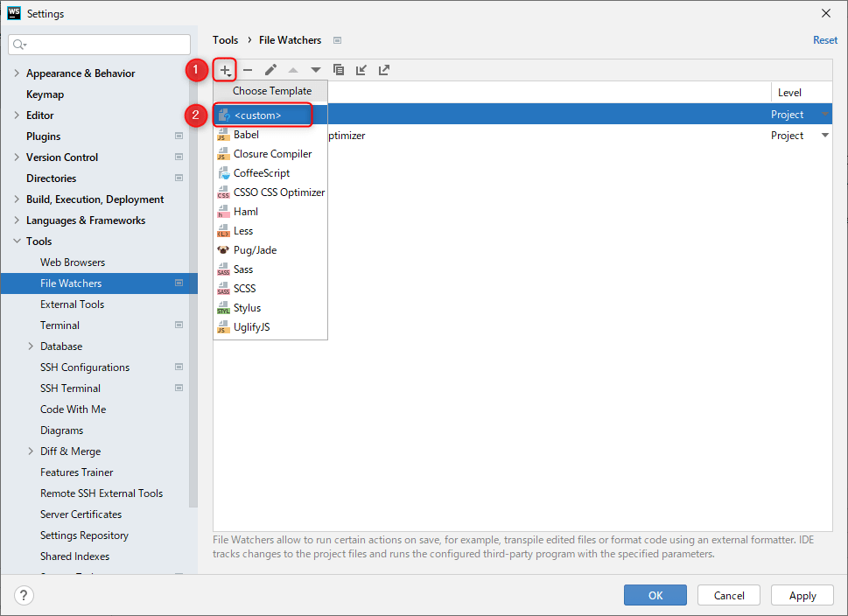
Task: Open Diagrams settings
Action: coord(61,430)
